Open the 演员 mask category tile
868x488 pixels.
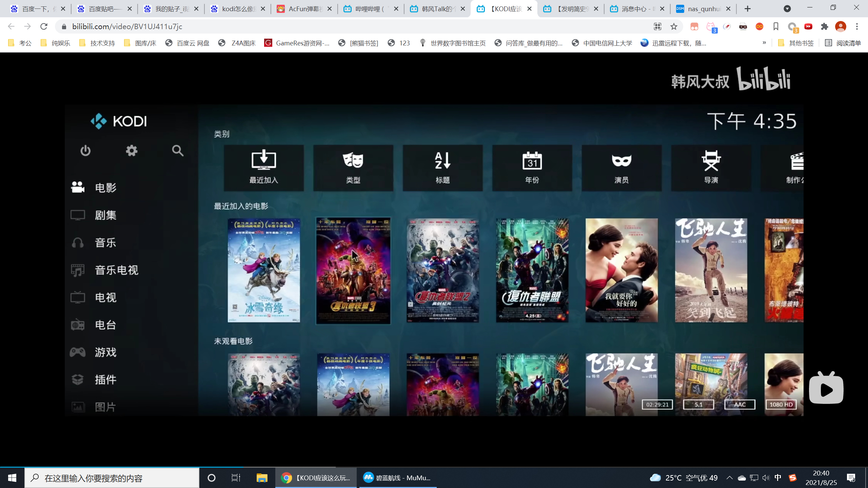coord(622,168)
